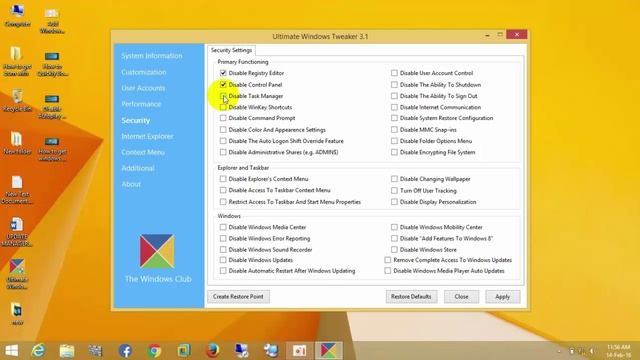640x360 pixels.
Task: Check Disable Internet Communication
Action: [394, 107]
